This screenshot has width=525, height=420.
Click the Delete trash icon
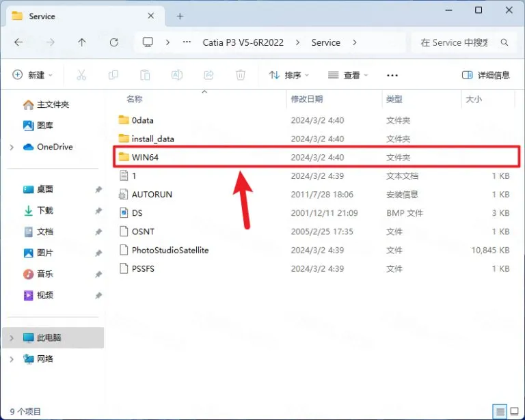point(241,75)
